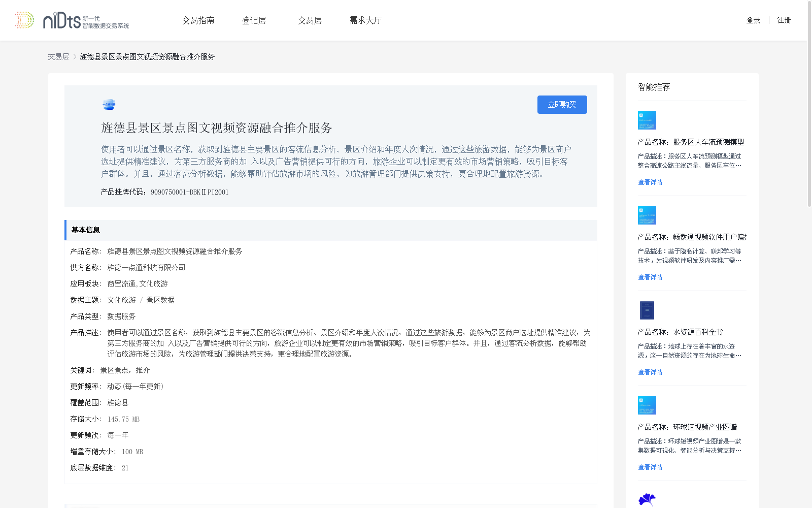
Task: Click the large product title heading
Action: pos(217,128)
